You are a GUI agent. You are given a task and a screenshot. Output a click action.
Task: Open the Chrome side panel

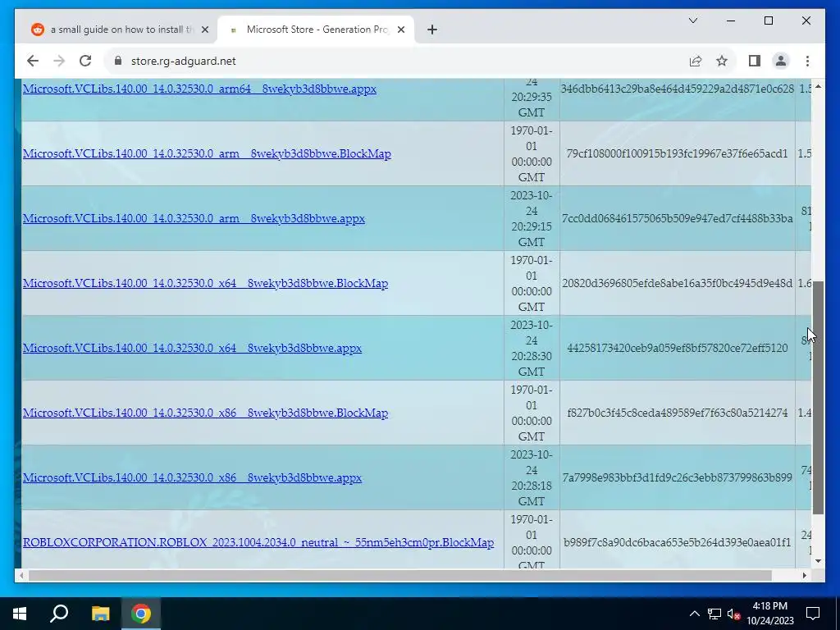click(755, 61)
